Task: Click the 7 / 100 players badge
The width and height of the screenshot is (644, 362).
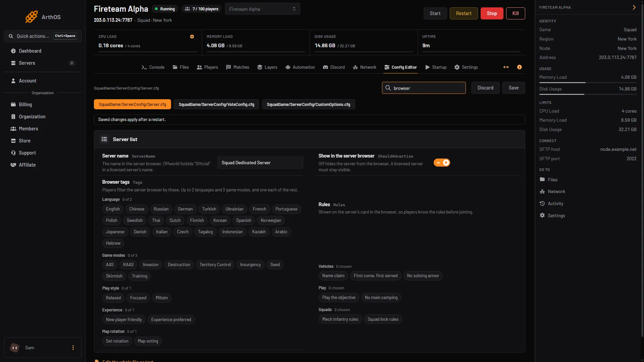Action: 202,9
